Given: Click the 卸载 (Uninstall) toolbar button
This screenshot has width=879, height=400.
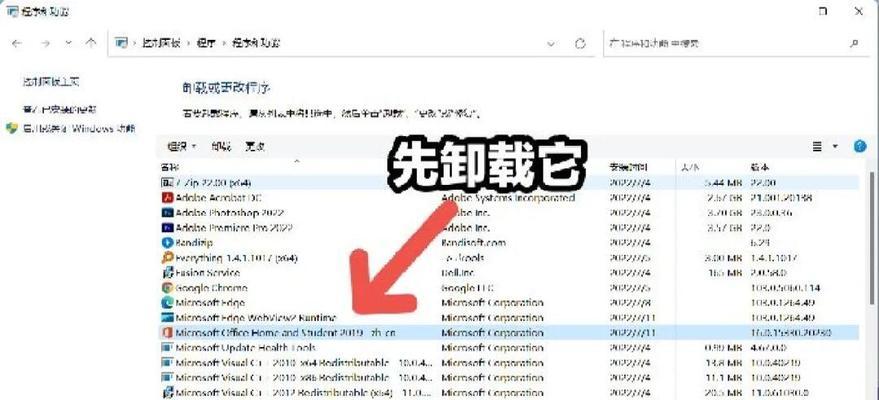Looking at the screenshot, I should pyautogui.click(x=221, y=147).
